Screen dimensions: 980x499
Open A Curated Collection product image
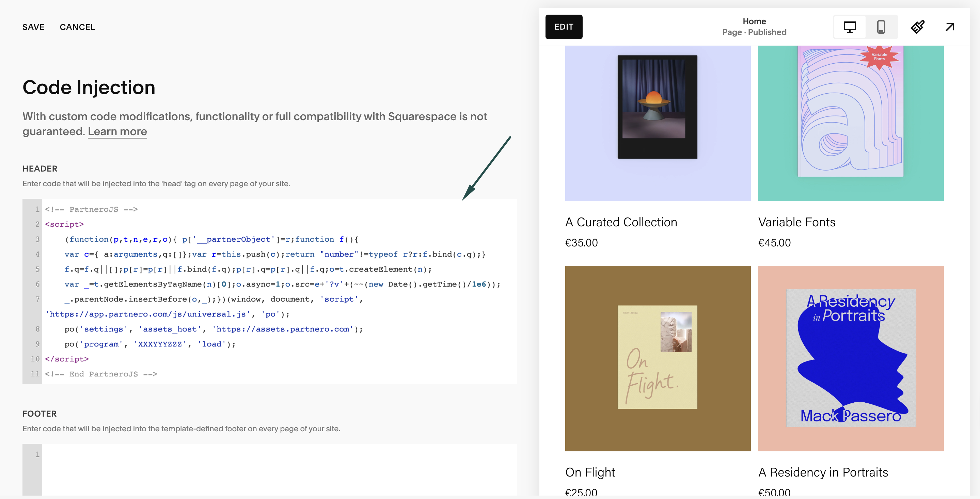click(x=658, y=123)
